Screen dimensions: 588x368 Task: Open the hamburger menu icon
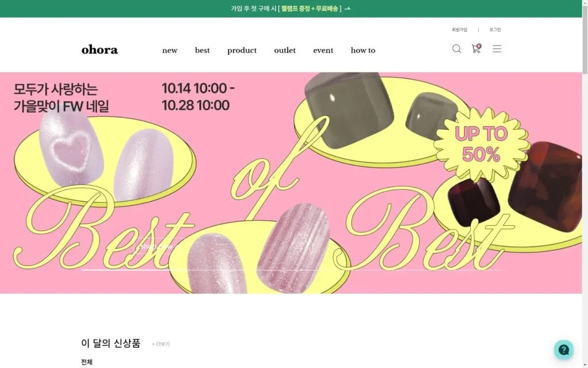[497, 49]
